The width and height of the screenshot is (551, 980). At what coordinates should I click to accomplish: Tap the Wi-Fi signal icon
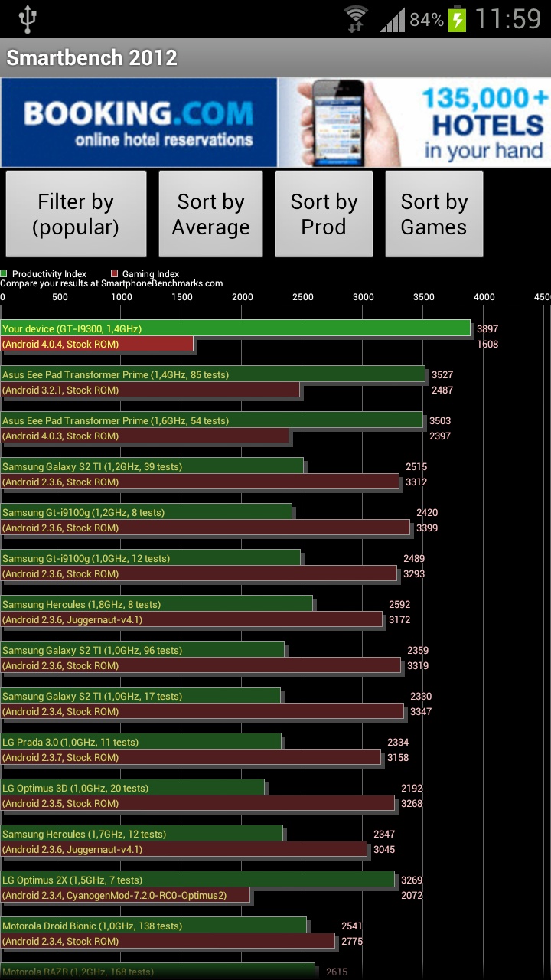pyautogui.click(x=356, y=19)
